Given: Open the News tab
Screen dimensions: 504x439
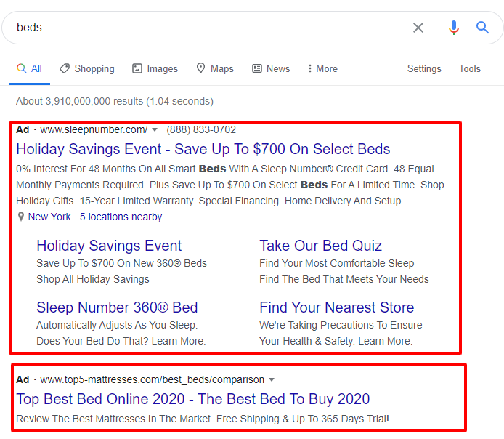Looking at the screenshot, I should click(x=271, y=69).
